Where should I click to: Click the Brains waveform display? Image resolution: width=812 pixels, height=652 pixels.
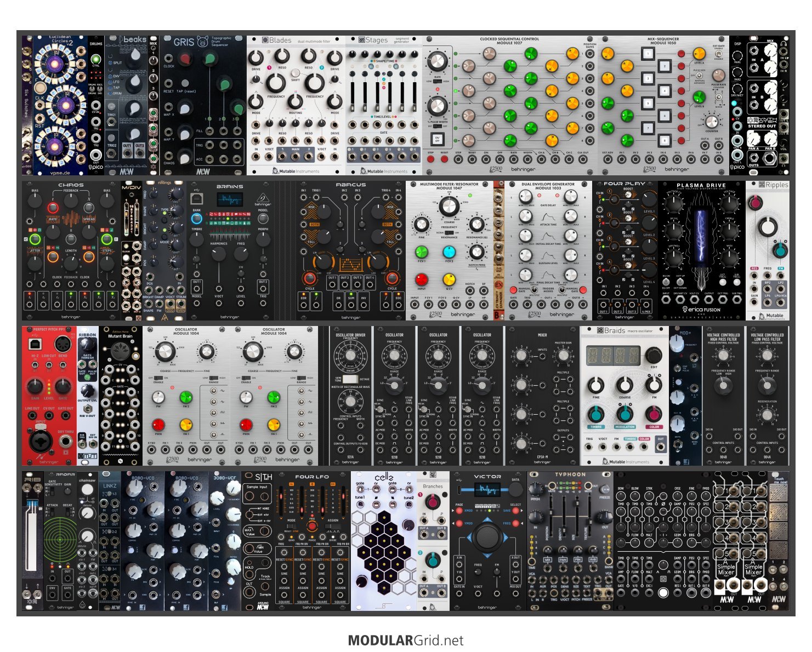pyautogui.click(x=230, y=199)
